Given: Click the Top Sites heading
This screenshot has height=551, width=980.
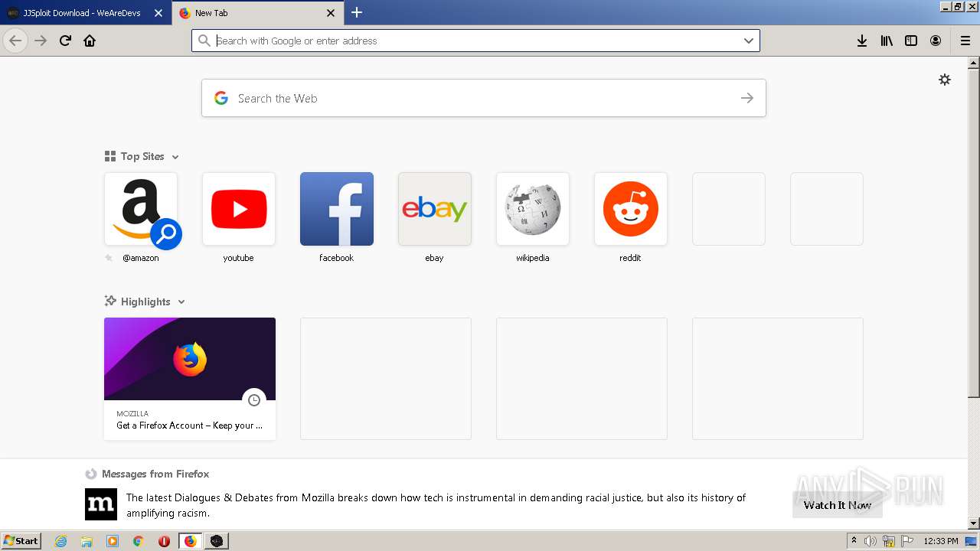Looking at the screenshot, I should point(142,156).
